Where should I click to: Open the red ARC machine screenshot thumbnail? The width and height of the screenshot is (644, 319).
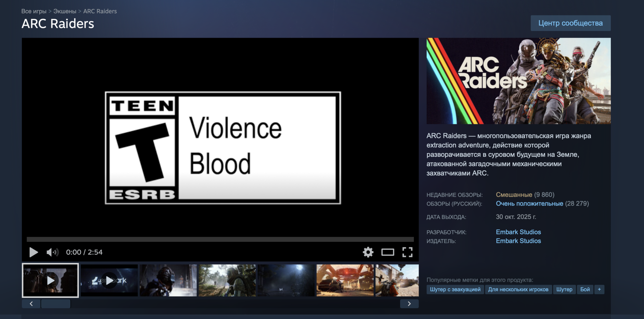pyautogui.click(x=345, y=280)
